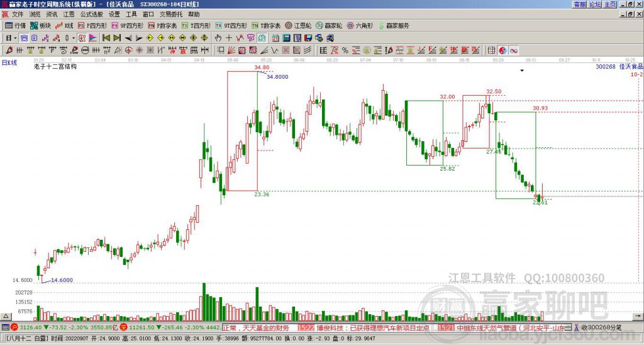Expand the candlestick style dropdown arrow
The height and width of the screenshot is (345, 644).
tap(74, 38)
